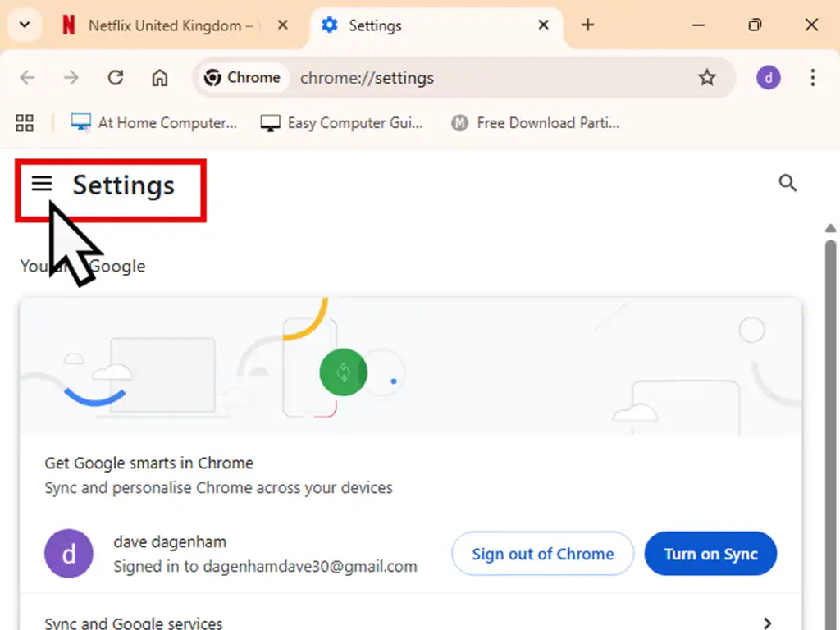Click the Home button in the toolbar
Image resolution: width=840 pixels, height=630 pixels.
[x=159, y=77]
